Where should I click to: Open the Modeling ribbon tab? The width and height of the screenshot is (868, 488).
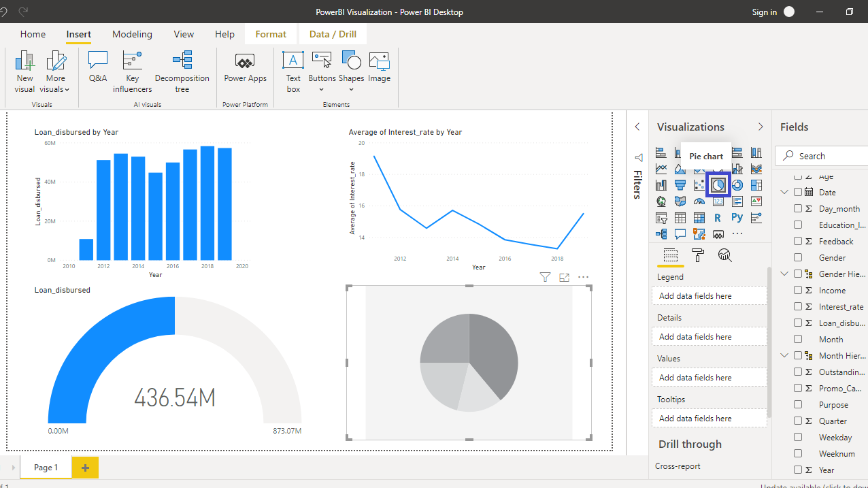coord(132,34)
